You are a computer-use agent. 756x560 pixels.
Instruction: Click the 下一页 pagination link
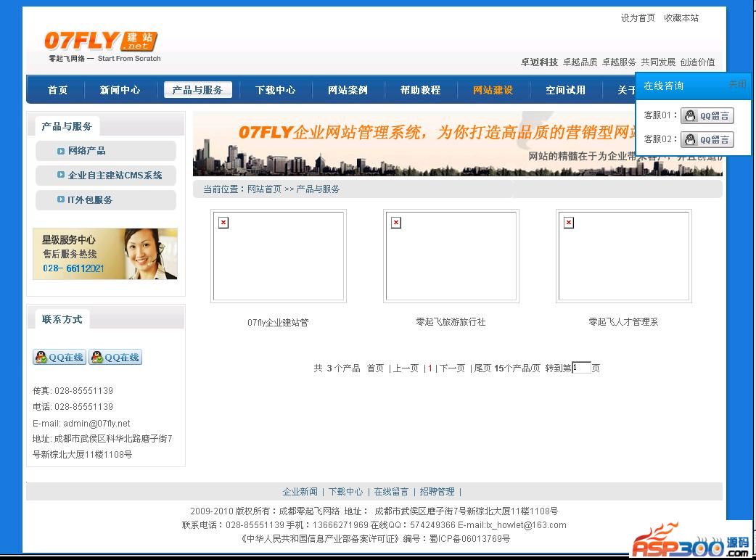coord(452,368)
